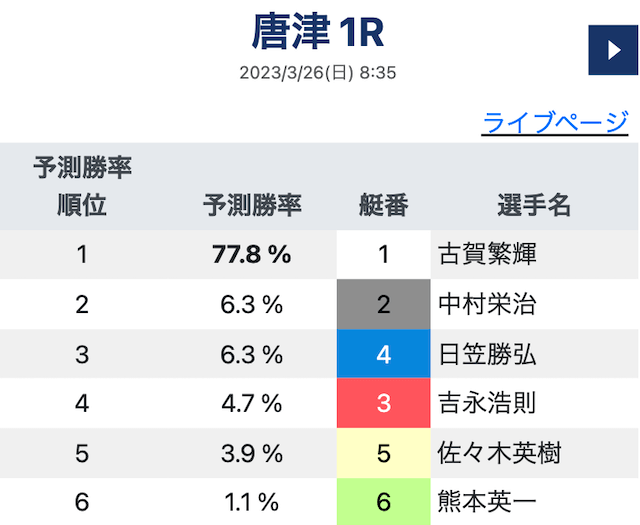
Task: Select racer 佐々木英樹
Action: click(499, 453)
